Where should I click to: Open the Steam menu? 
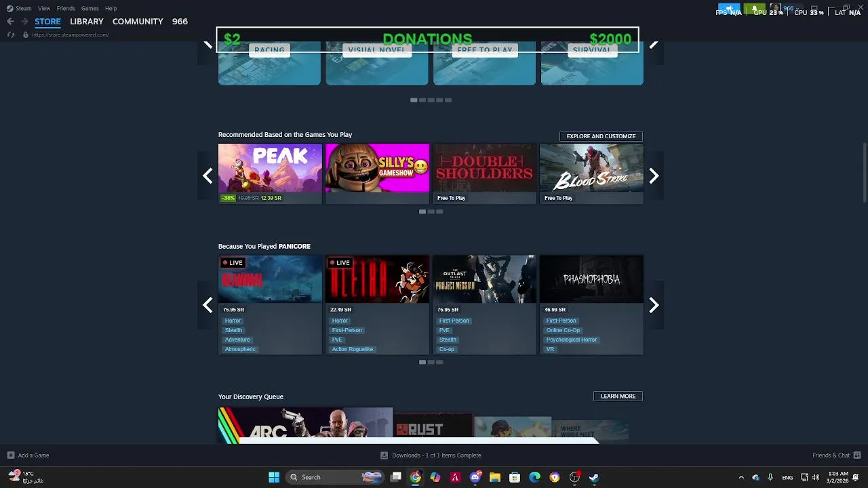(23, 8)
